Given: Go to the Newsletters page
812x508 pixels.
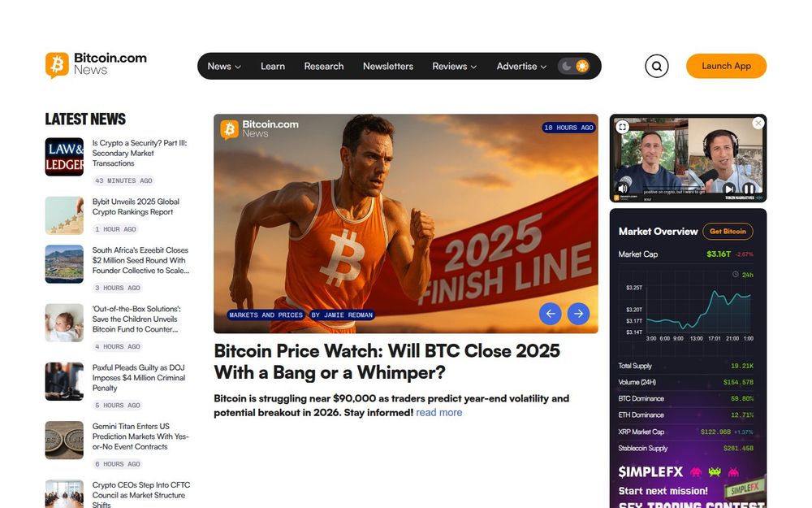Looking at the screenshot, I should [x=388, y=67].
